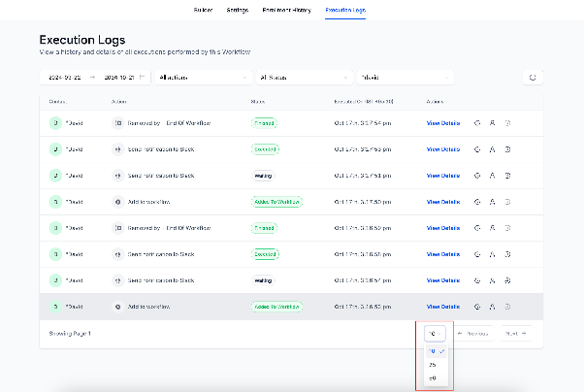
Task: Click contact person icon in first Finished row
Action: 492,123
